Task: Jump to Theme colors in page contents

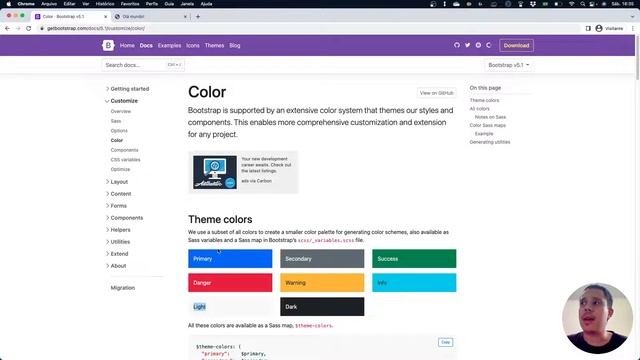Action: pyautogui.click(x=484, y=100)
